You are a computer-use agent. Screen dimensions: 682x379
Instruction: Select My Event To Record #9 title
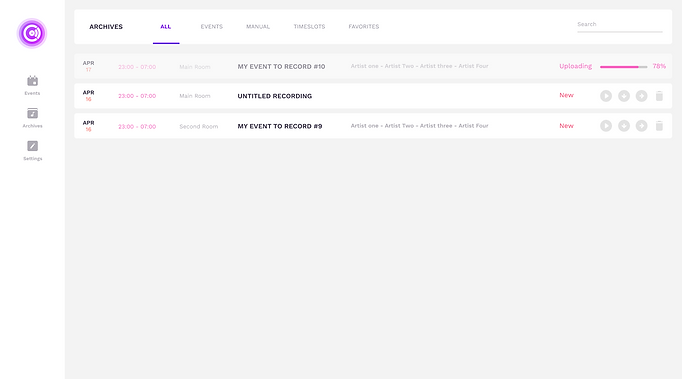pyautogui.click(x=280, y=126)
